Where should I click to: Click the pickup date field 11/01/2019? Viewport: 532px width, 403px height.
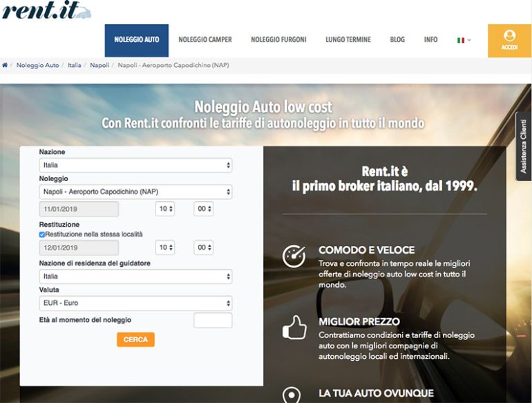[x=79, y=209]
